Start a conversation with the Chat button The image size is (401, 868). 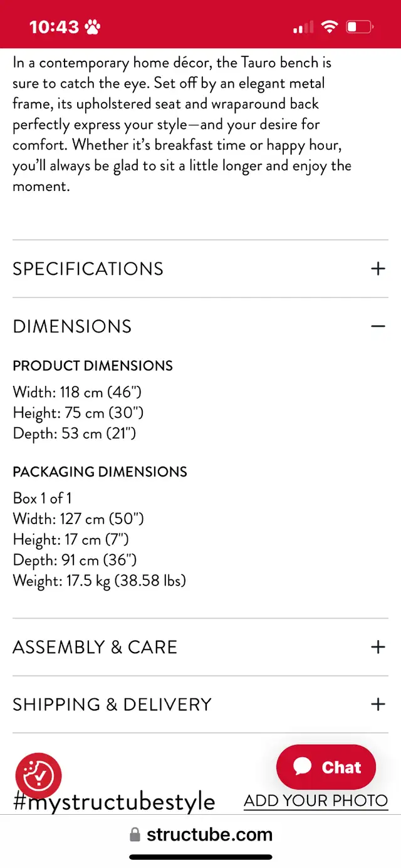(326, 767)
